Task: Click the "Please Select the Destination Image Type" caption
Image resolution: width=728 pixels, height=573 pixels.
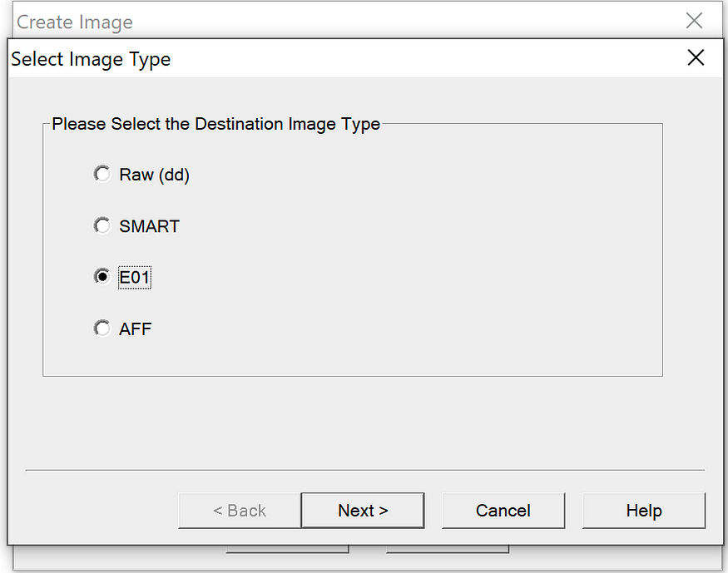Action: [x=215, y=124]
